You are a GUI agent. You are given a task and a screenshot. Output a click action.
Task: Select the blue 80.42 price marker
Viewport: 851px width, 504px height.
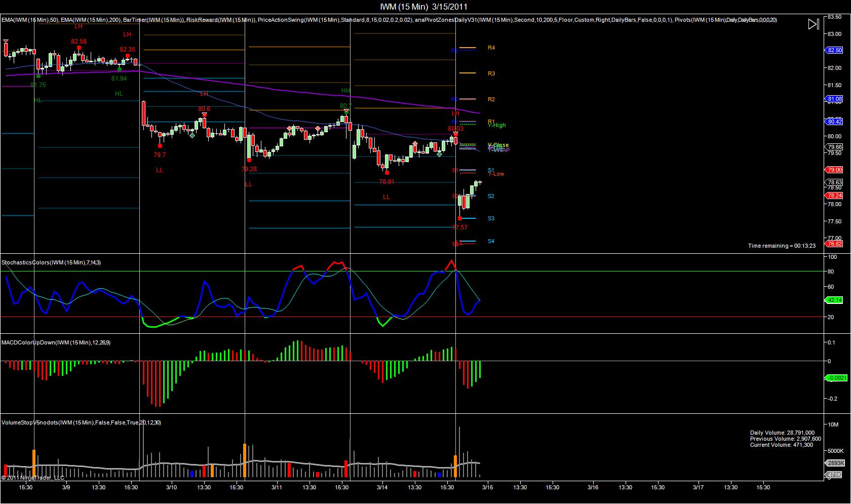[834, 122]
